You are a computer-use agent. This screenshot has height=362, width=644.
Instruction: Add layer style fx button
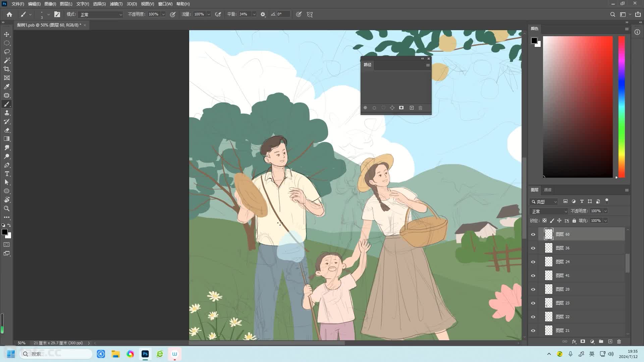pyautogui.click(x=574, y=342)
